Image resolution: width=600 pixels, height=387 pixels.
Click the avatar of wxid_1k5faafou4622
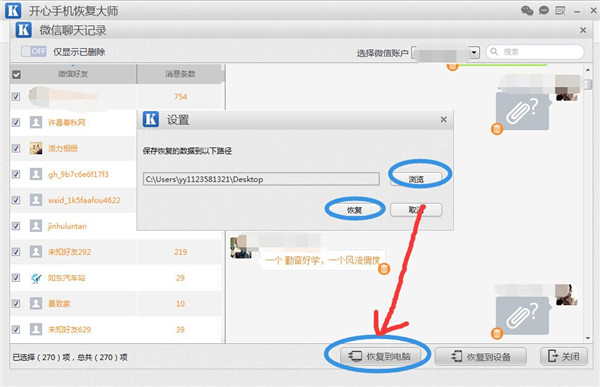click(x=36, y=200)
